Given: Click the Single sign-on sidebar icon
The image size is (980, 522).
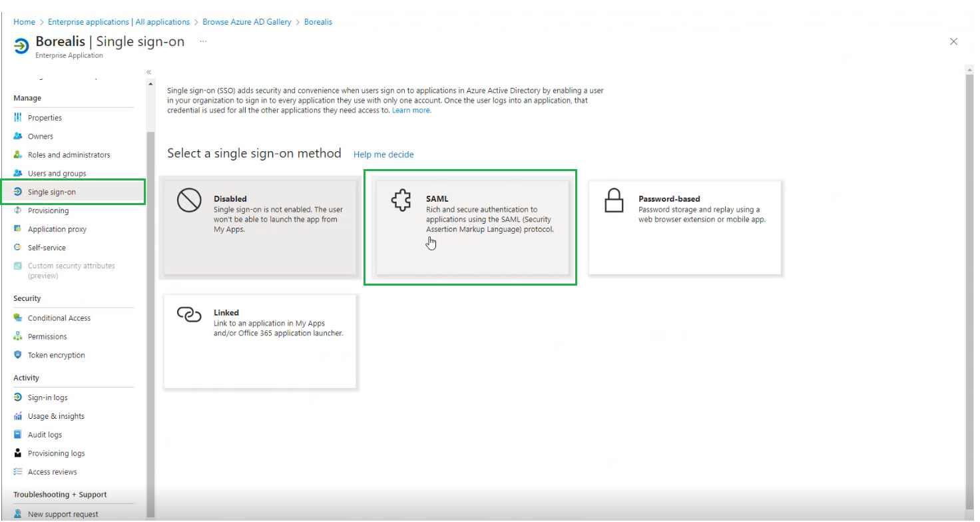Looking at the screenshot, I should pyautogui.click(x=18, y=192).
